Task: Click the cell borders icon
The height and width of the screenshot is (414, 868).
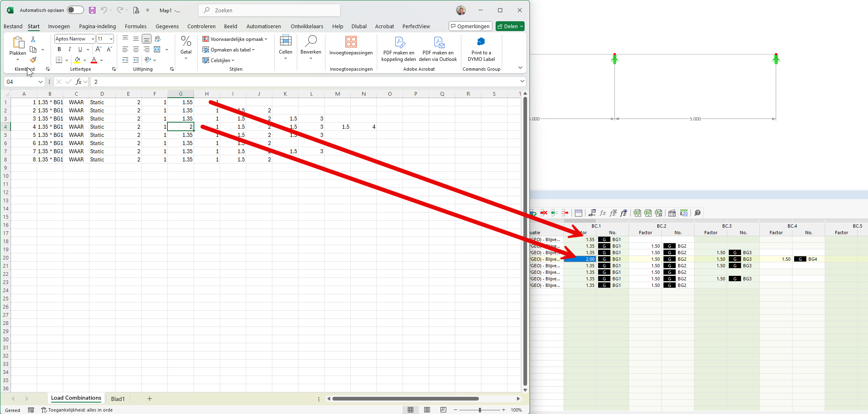Action: (x=59, y=60)
